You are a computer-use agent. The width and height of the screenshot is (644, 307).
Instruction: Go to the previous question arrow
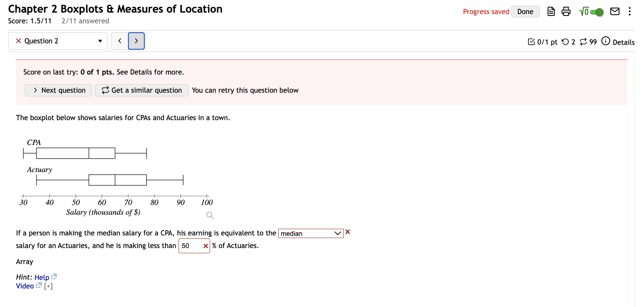click(x=120, y=41)
